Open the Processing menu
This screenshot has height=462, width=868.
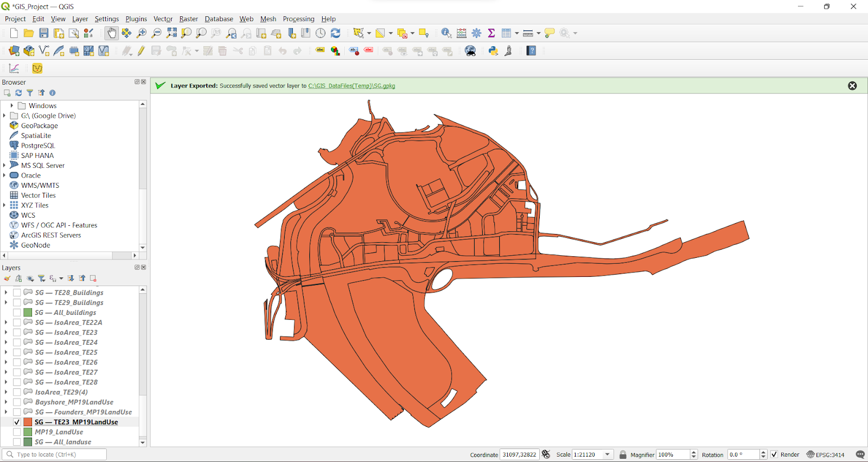pyautogui.click(x=298, y=19)
